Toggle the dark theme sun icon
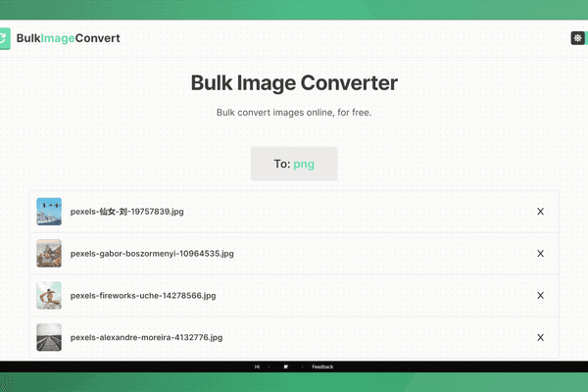The height and width of the screenshot is (392, 588). (577, 38)
